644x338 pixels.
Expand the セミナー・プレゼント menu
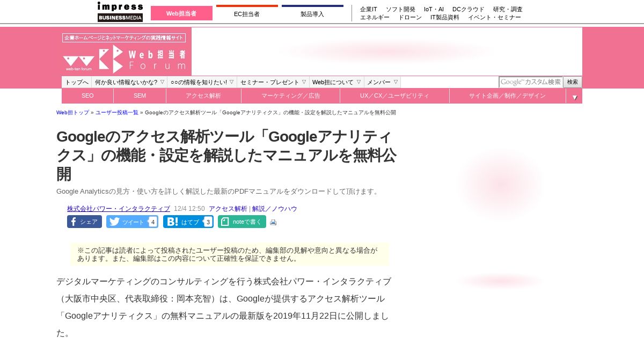coord(273,82)
